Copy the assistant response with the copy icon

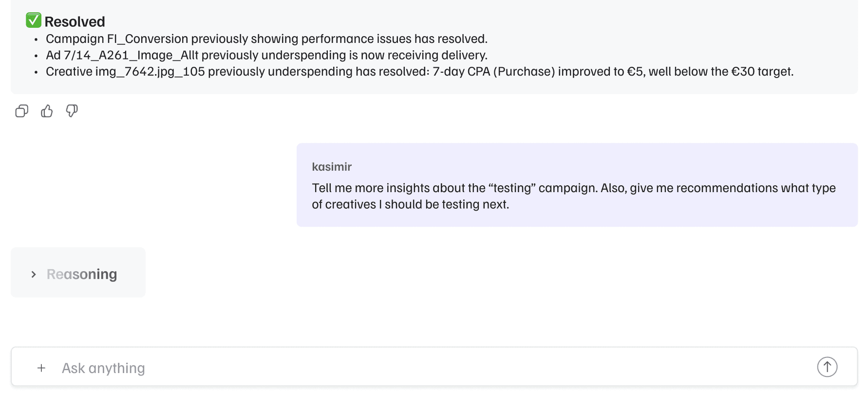pos(21,111)
